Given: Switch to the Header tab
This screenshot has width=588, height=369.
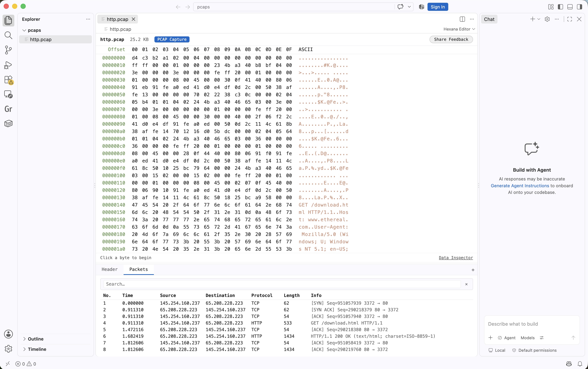Looking at the screenshot, I should pyautogui.click(x=109, y=269).
